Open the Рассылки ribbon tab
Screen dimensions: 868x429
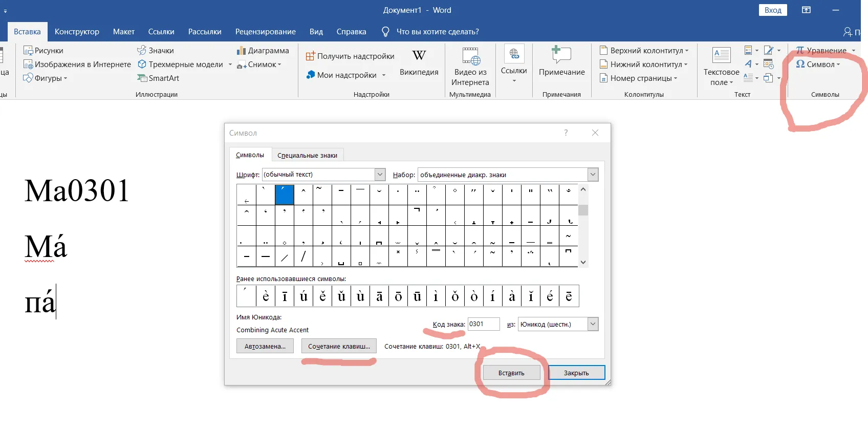[205, 32]
